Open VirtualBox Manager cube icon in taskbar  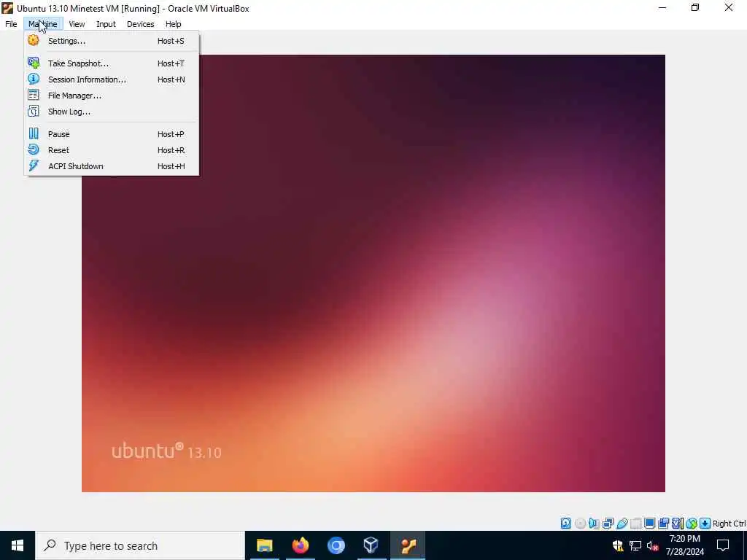371,545
